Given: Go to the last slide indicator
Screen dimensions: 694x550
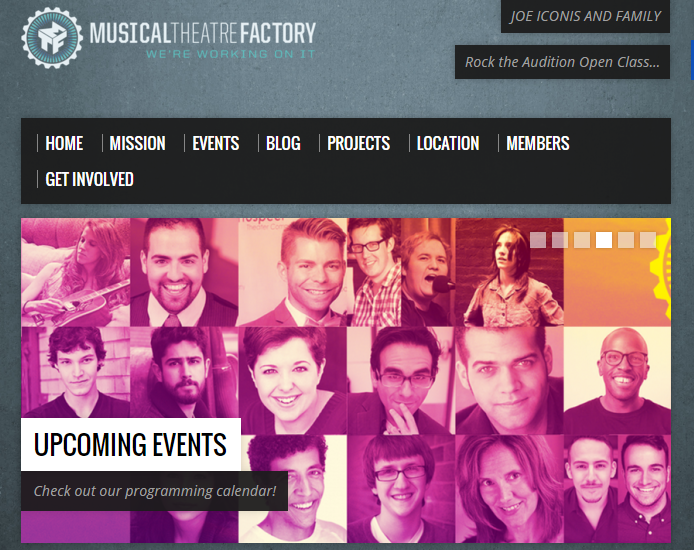Looking at the screenshot, I should click(x=648, y=240).
